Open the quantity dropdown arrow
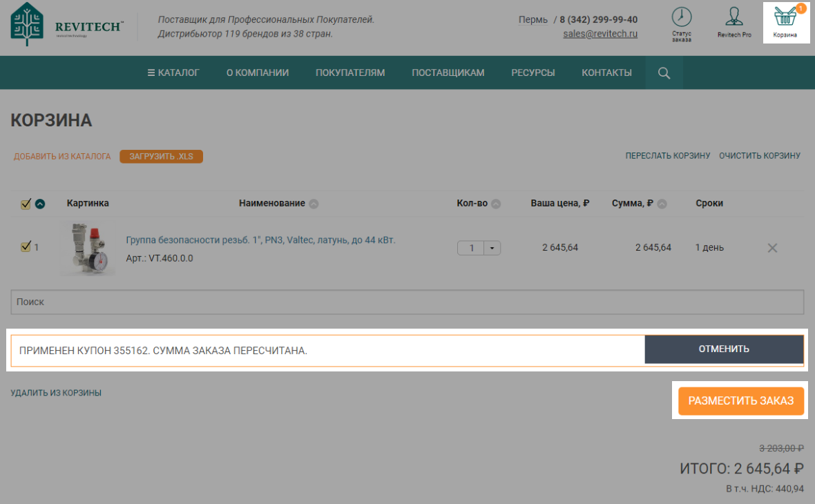The height and width of the screenshot is (504, 815). [492, 248]
